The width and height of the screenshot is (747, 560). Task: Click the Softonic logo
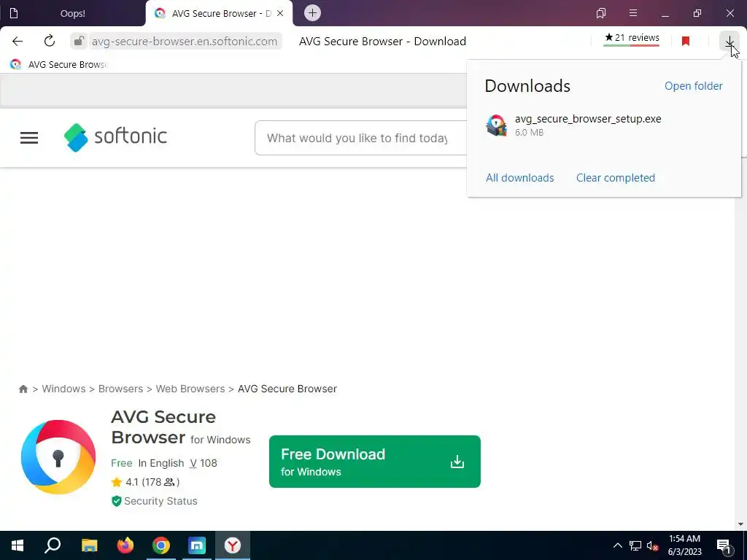click(115, 137)
